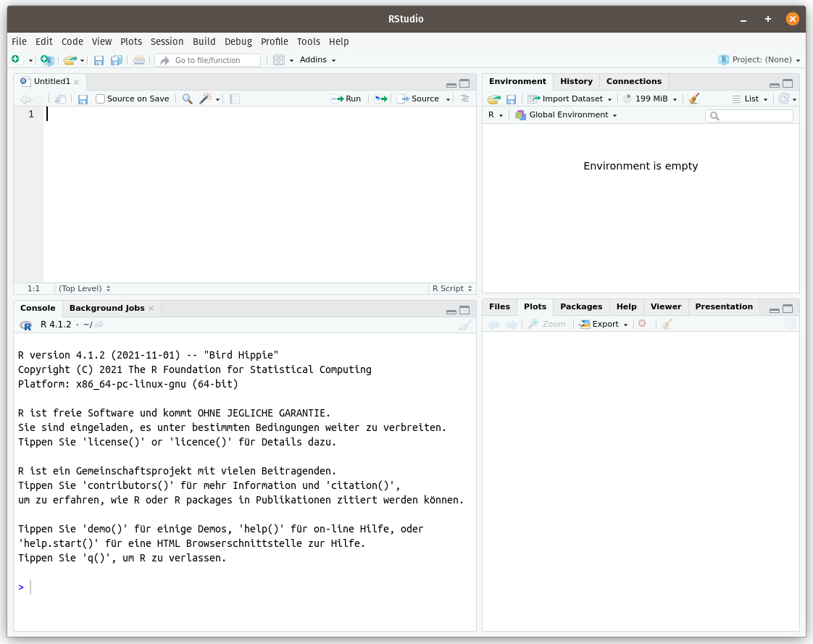Switch to the History tab

[576, 82]
